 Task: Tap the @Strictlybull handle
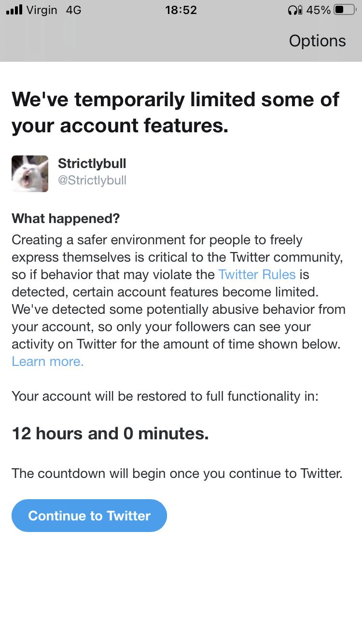tap(92, 180)
